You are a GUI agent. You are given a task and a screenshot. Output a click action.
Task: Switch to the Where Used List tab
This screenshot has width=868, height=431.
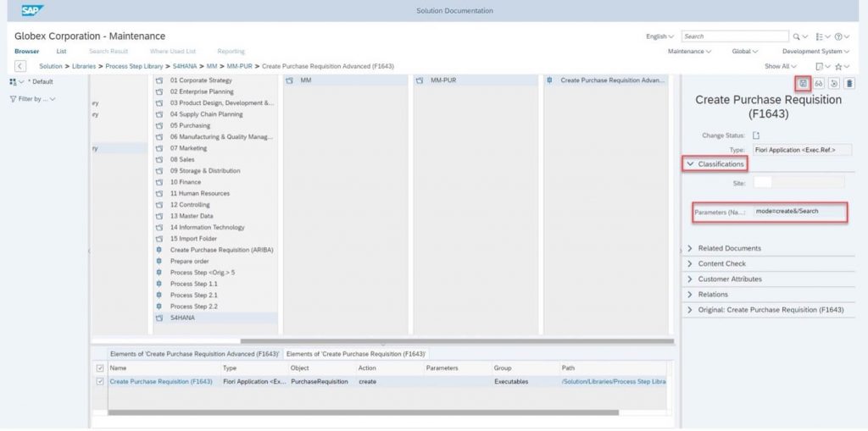[173, 52]
